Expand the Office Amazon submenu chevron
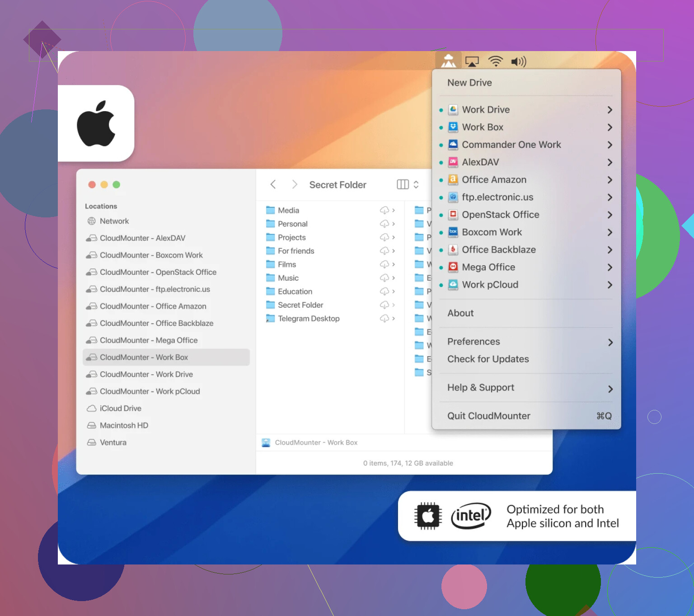This screenshot has width=694, height=616. tap(610, 180)
